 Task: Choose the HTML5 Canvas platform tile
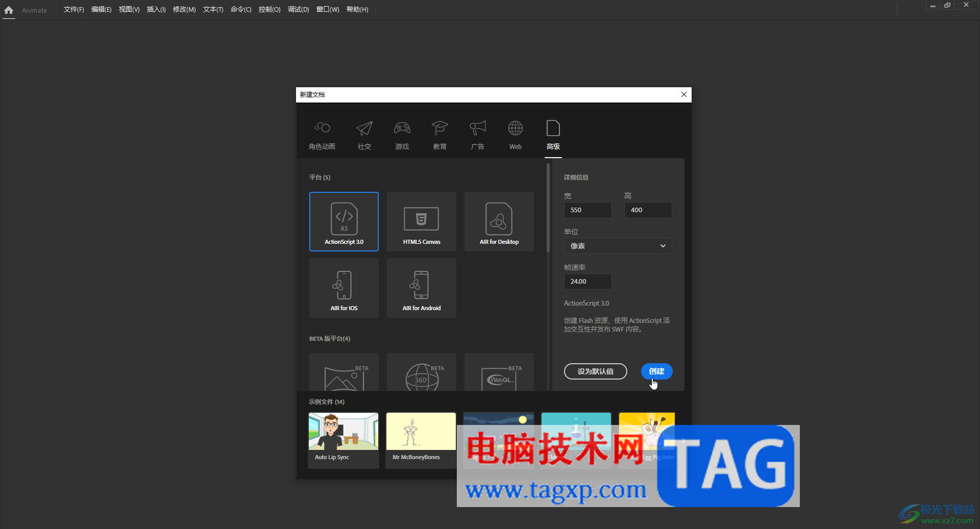tap(422, 221)
